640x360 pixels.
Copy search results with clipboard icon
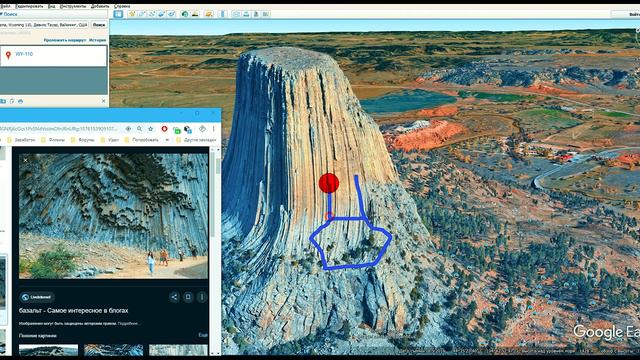click(12, 101)
